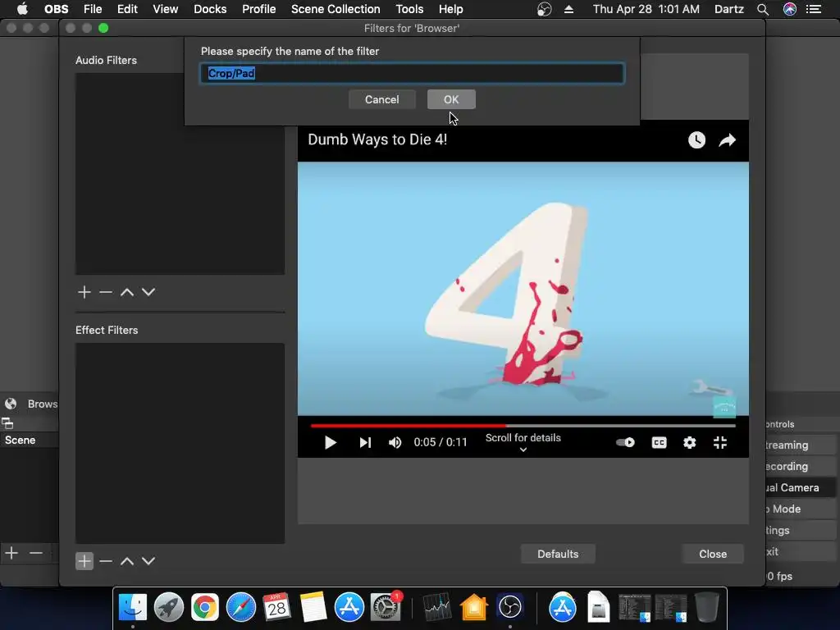
Task: Toggle video autoplay switch
Action: click(x=625, y=442)
